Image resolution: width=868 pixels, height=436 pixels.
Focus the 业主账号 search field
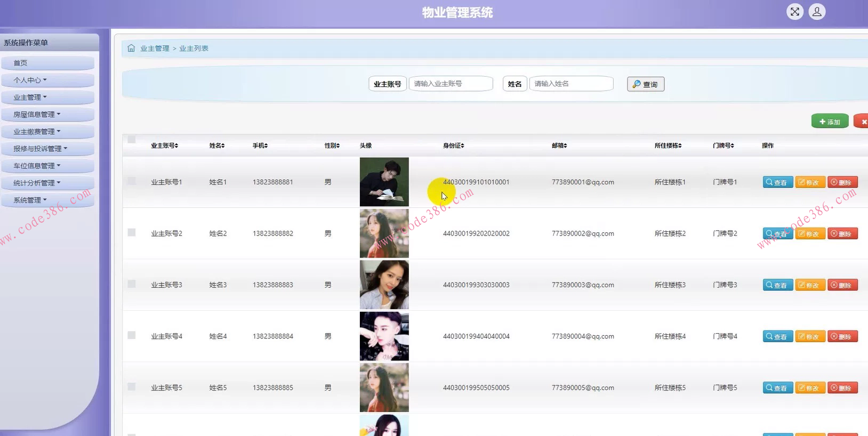[x=451, y=84]
